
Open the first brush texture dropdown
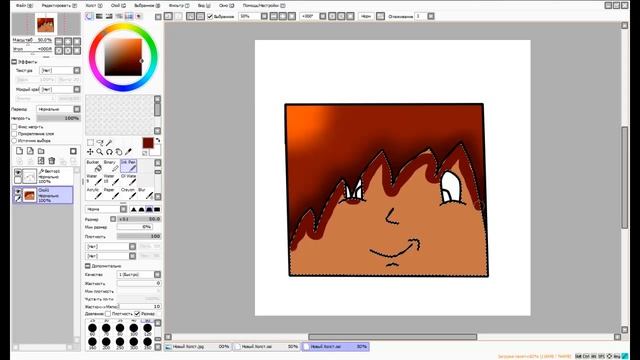coord(111,247)
